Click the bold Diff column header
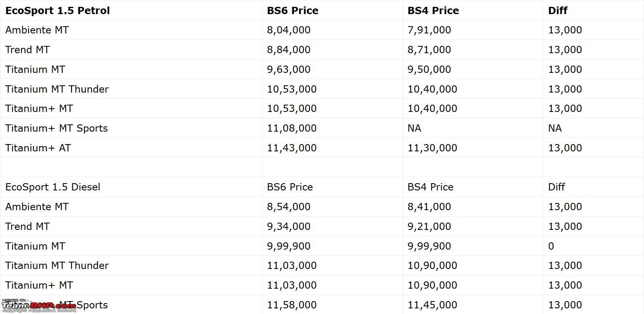The width and height of the screenshot is (644, 314). [x=558, y=10]
